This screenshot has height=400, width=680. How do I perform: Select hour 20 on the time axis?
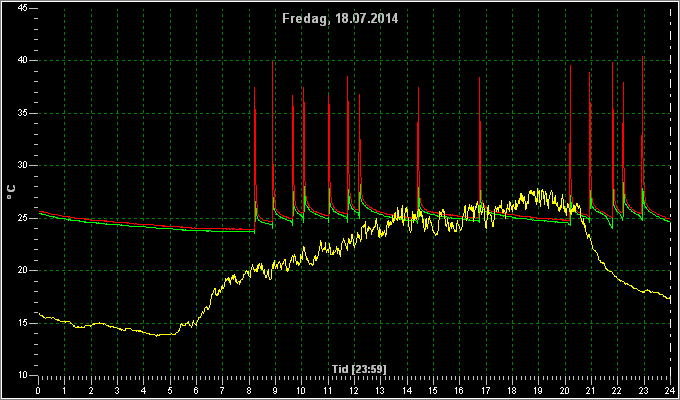pos(564,390)
